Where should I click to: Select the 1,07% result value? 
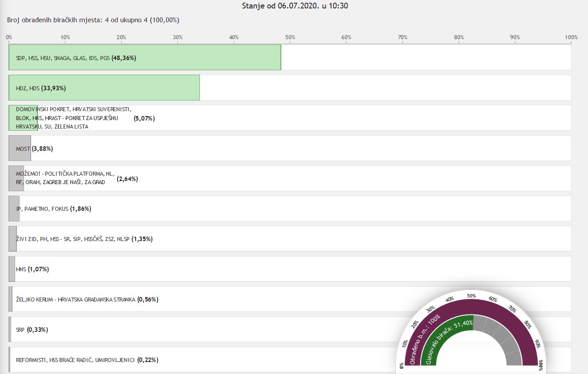pyautogui.click(x=39, y=269)
